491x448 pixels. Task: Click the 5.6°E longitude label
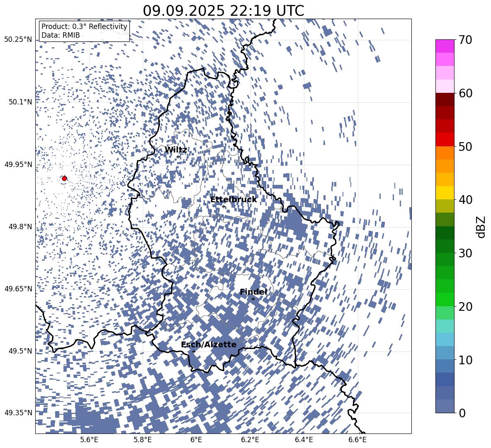pyautogui.click(x=89, y=440)
